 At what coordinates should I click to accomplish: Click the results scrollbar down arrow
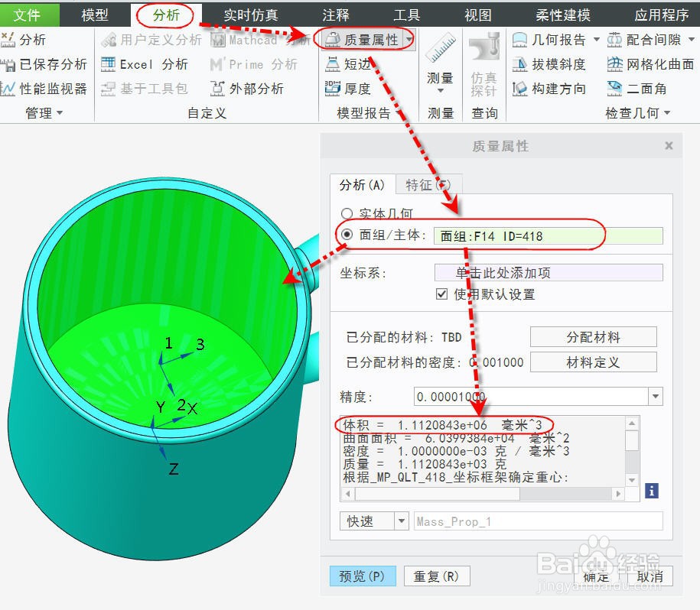click(x=632, y=480)
